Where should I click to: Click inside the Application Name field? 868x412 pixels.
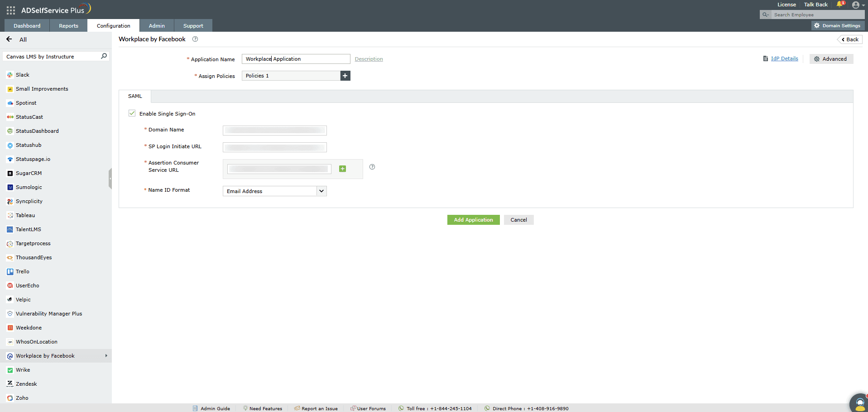tap(295, 59)
